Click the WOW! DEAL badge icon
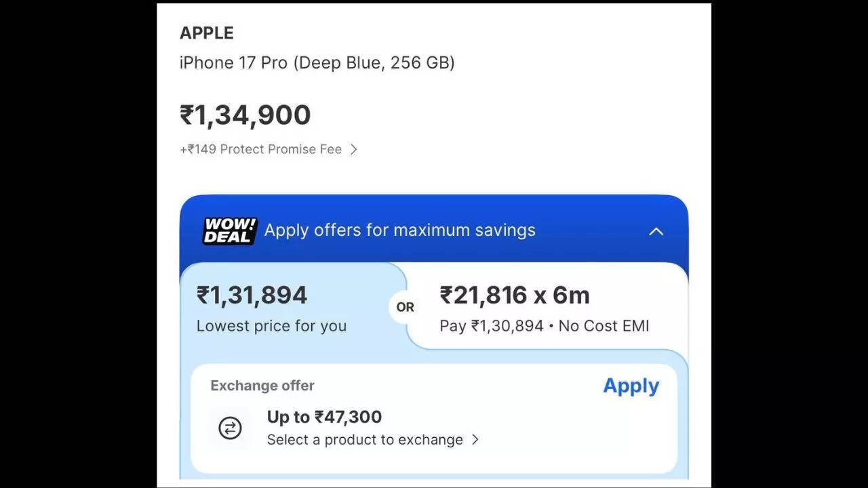The height and width of the screenshot is (488, 868). [x=229, y=230]
